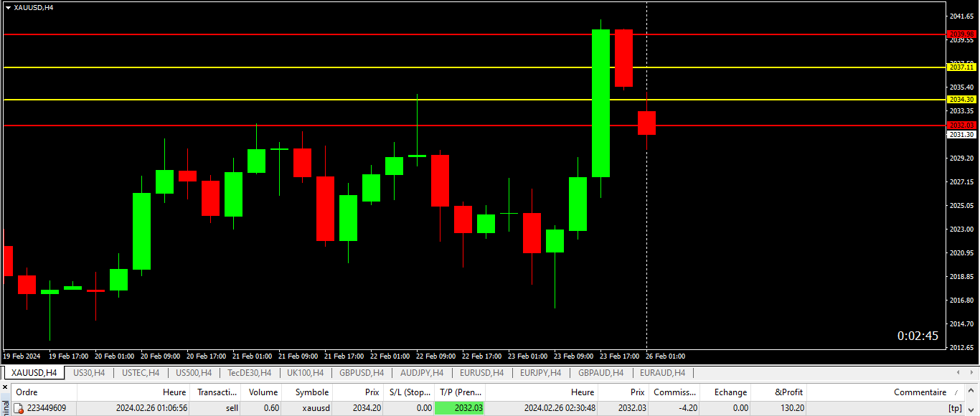
Task: Open the XAUUSD,H4 chart menu arrow
Action: [x=8, y=7]
